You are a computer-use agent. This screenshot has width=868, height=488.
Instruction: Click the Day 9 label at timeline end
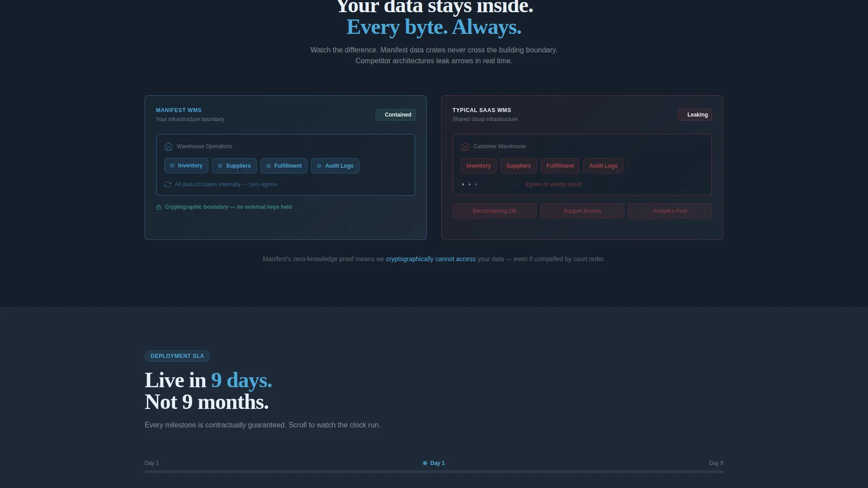[716, 463]
